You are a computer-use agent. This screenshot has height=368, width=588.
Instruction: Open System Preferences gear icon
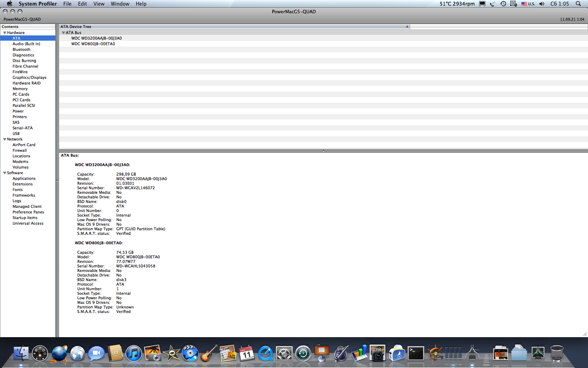pyautogui.click(x=284, y=353)
